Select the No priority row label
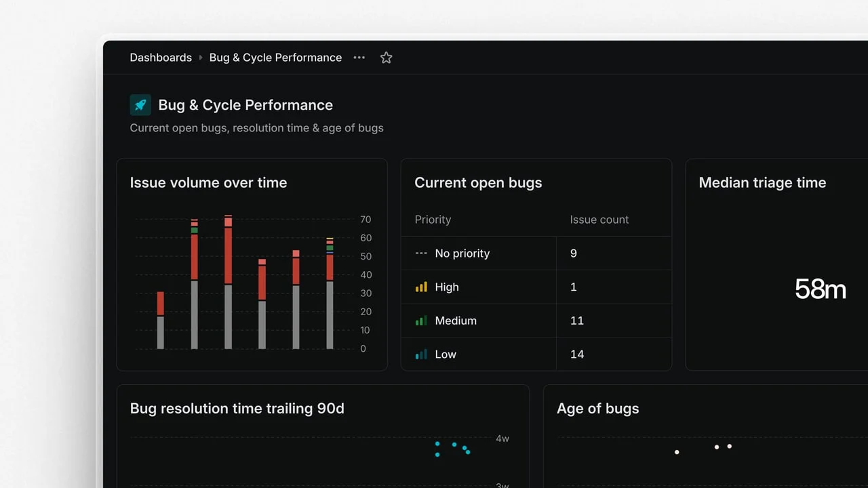 [462, 253]
